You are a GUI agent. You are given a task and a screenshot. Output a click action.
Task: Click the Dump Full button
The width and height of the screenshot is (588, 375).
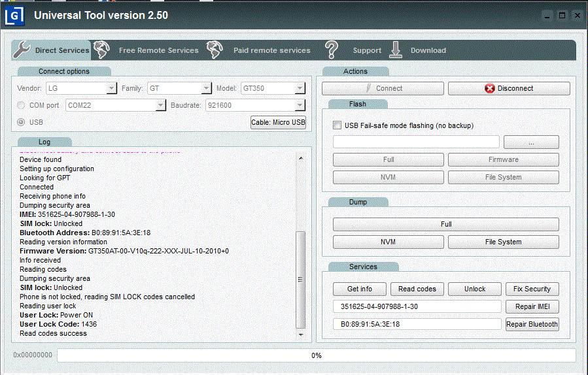(446, 224)
